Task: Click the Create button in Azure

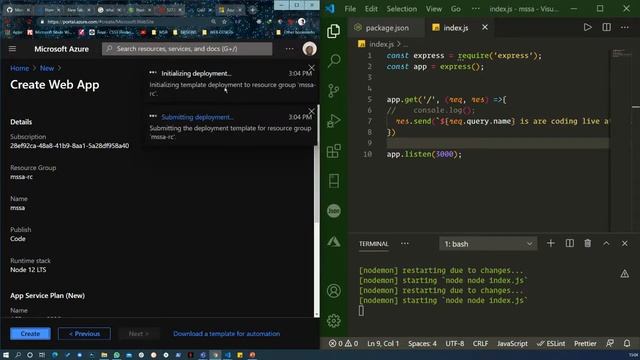Action: coord(30,333)
